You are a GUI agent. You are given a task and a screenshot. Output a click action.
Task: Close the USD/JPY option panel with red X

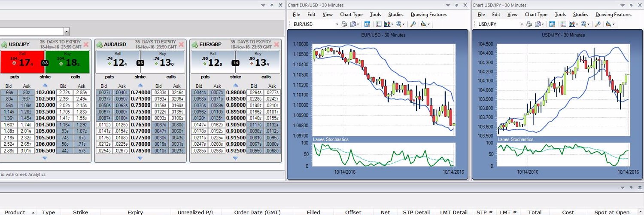86,44
